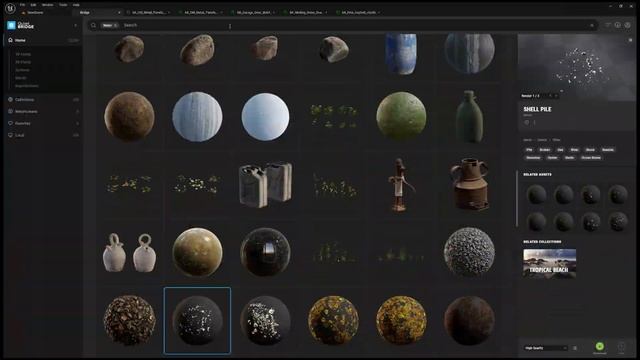Click the Unreal Engine logo icon
640x360 pixels.
point(10,8)
